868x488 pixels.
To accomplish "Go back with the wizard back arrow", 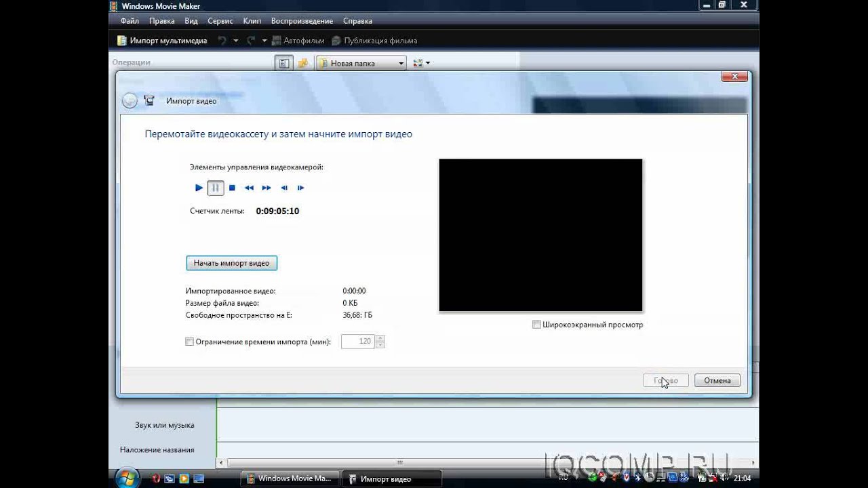I will (x=130, y=101).
